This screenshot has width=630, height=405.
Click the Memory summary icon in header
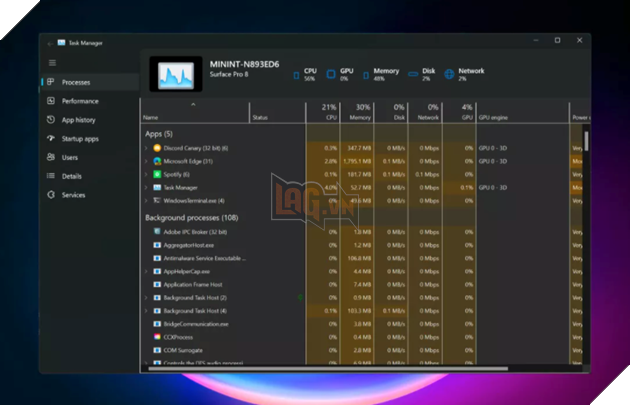366,76
